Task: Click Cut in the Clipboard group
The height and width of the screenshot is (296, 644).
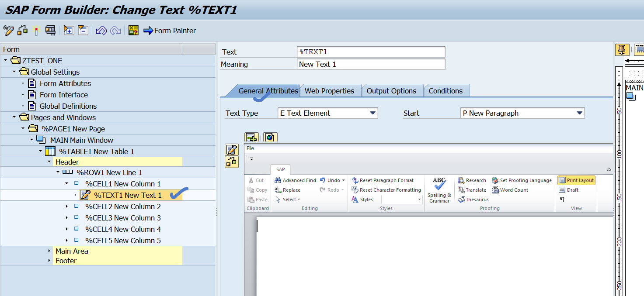Action: pyautogui.click(x=256, y=180)
